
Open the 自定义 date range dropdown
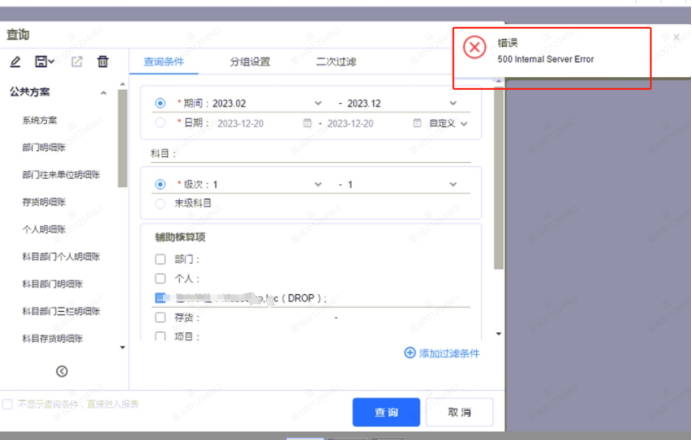click(x=449, y=123)
